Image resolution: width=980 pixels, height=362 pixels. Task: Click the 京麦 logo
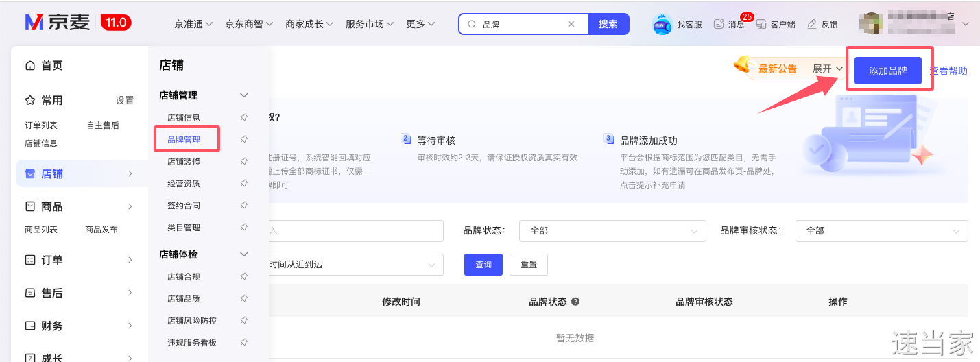(x=58, y=23)
